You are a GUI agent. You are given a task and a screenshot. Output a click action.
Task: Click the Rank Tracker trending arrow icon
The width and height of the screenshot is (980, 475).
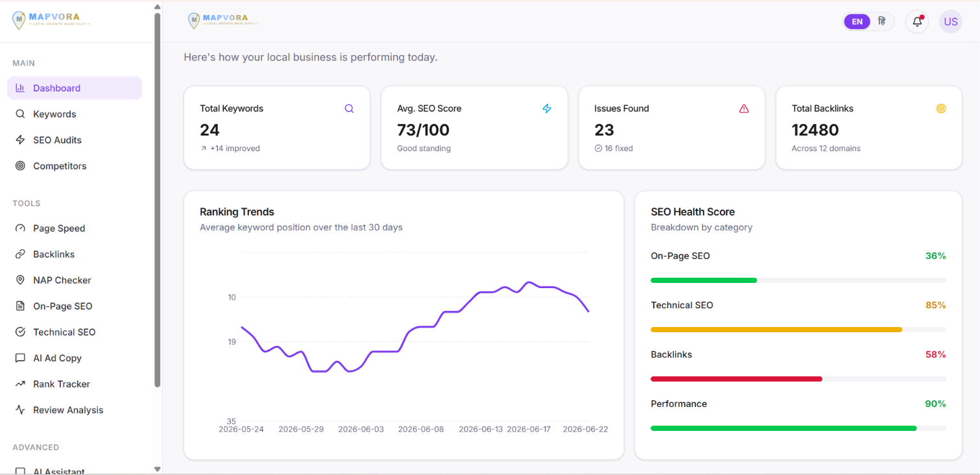coord(20,384)
